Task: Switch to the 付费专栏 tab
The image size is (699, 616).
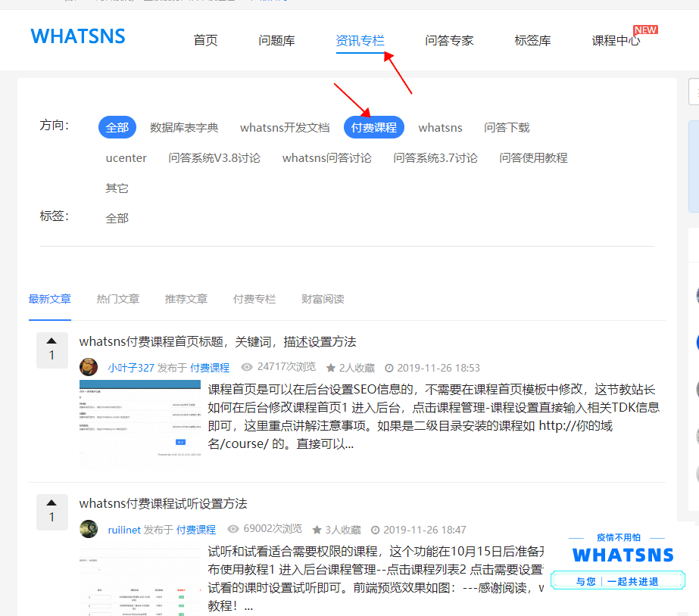Action: (x=254, y=299)
